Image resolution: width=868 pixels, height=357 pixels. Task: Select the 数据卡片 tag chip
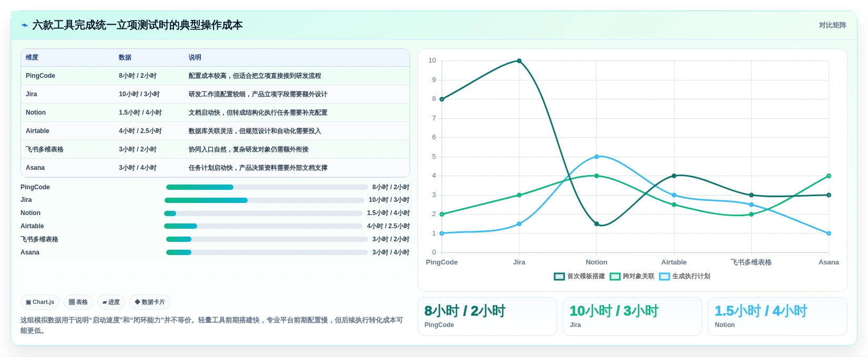[x=150, y=302]
